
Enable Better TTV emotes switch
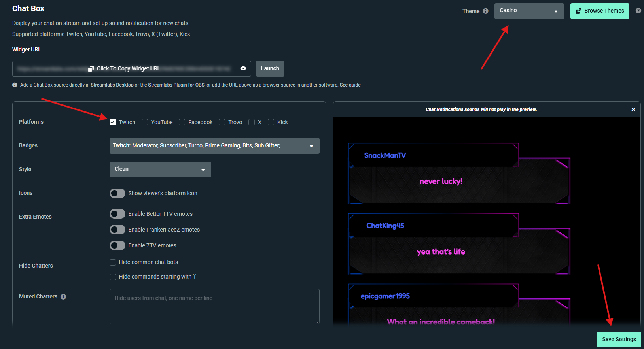(x=117, y=214)
